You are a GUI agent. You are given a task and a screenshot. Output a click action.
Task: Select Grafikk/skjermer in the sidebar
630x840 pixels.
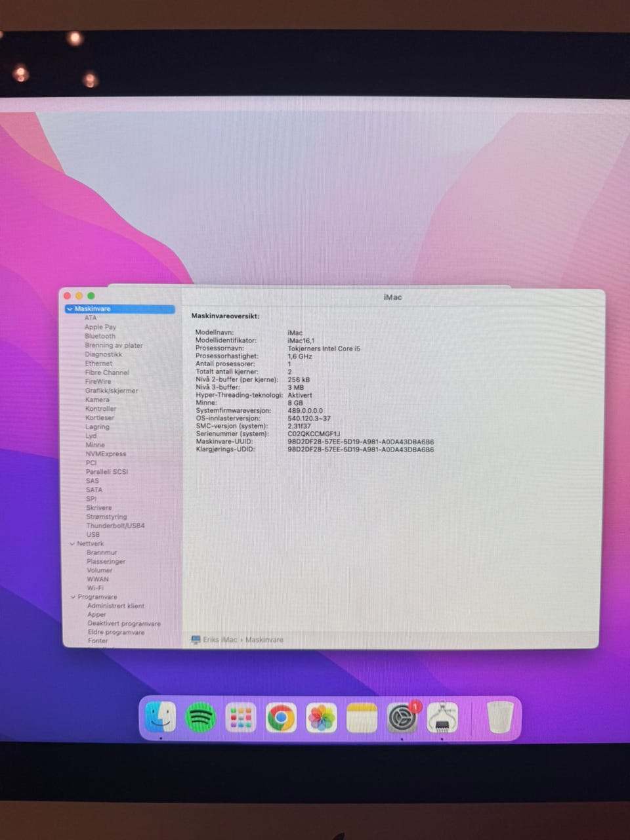click(112, 390)
